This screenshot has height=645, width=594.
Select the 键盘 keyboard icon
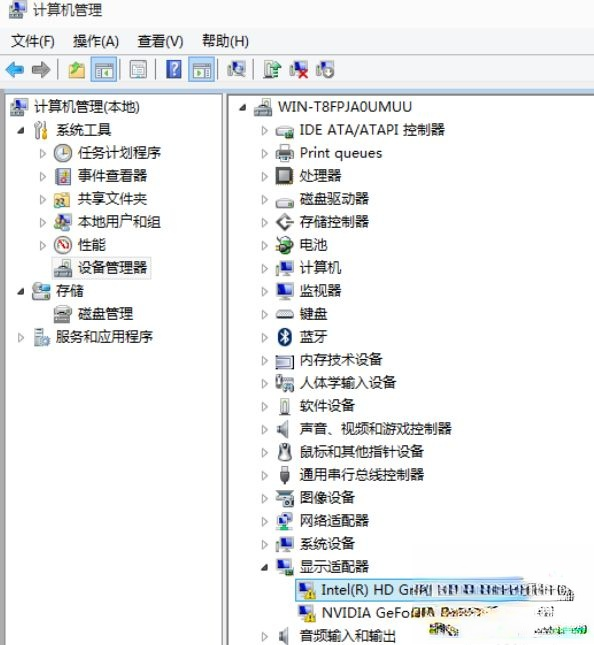click(284, 315)
